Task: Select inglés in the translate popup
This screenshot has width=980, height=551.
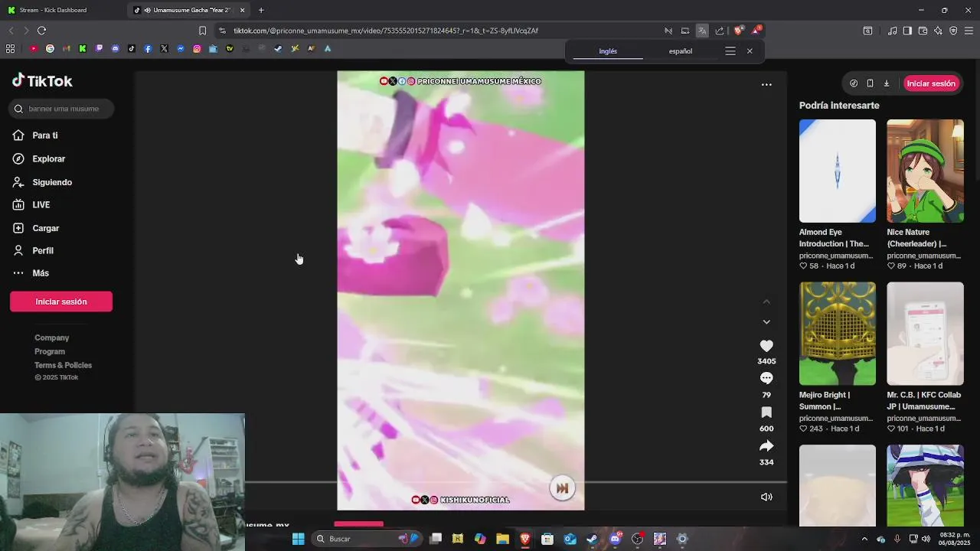Action: [x=608, y=51]
